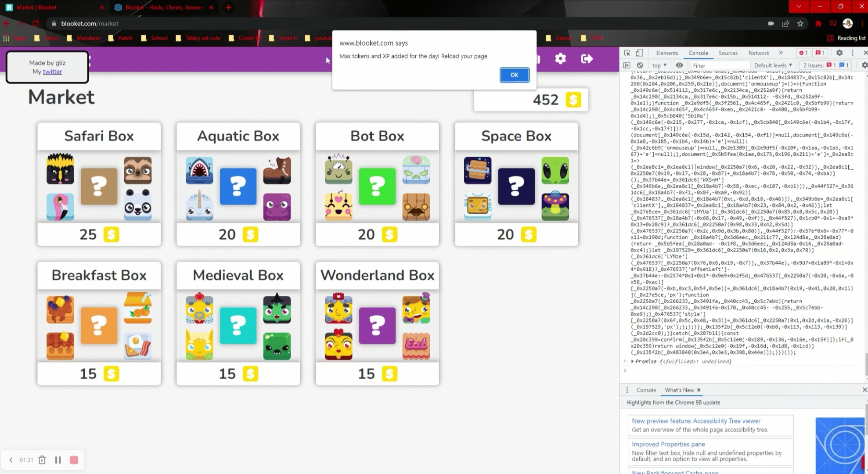
Task: Switch to the Elements tab
Action: 666,53
